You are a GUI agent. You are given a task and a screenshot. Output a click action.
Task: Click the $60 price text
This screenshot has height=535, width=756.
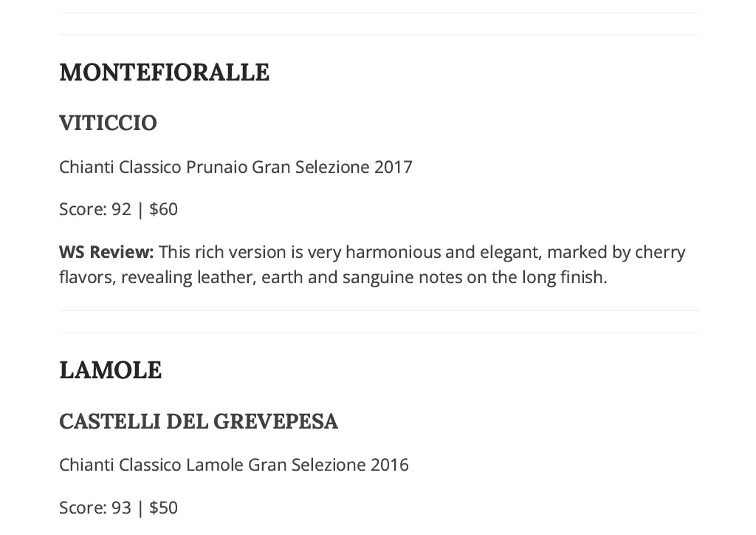tap(163, 209)
